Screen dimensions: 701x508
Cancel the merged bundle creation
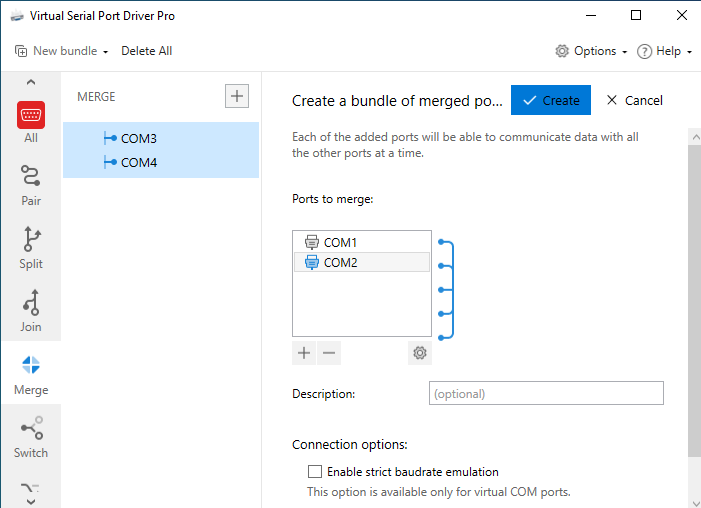pyautogui.click(x=635, y=100)
